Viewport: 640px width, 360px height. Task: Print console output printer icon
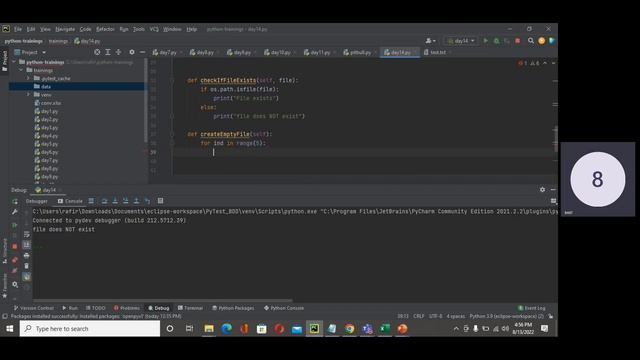pyautogui.click(x=27, y=256)
